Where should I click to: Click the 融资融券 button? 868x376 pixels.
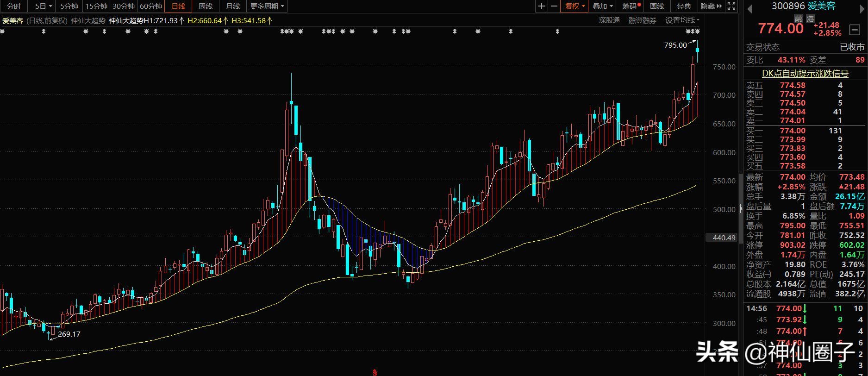click(x=642, y=20)
